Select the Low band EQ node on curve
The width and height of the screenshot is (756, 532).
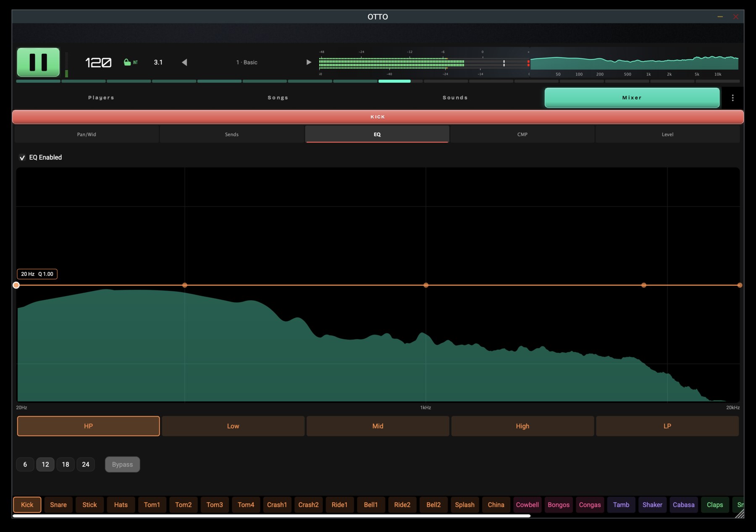(185, 285)
